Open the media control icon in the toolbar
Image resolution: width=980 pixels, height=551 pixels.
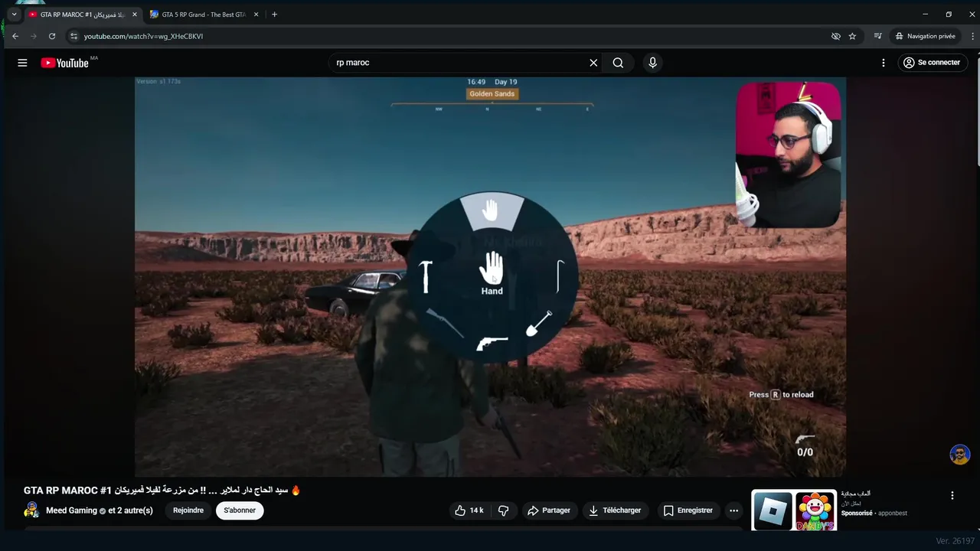[877, 36]
